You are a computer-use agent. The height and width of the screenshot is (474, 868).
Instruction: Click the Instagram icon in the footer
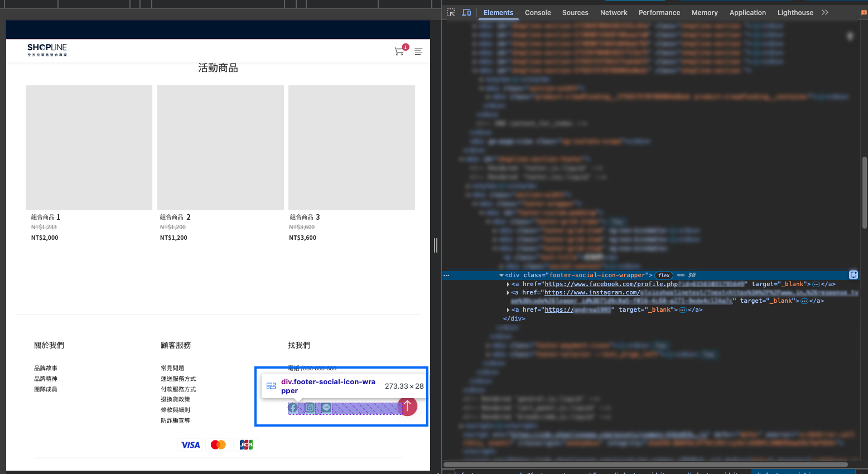click(x=310, y=408)
